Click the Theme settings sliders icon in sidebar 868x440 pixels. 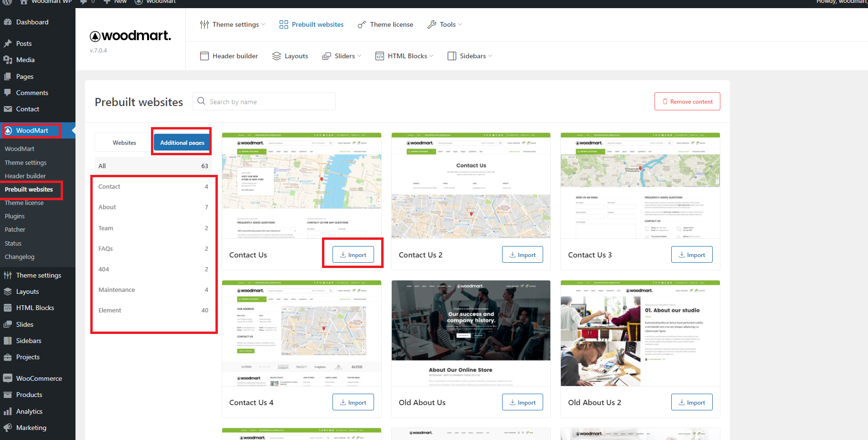click(x=8, y=275)
